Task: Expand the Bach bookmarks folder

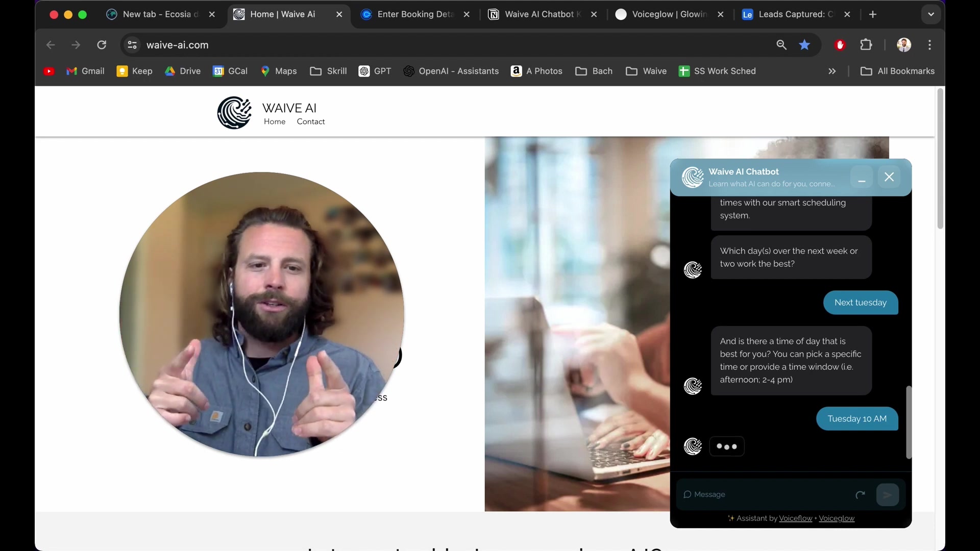Action: (594, 71)
